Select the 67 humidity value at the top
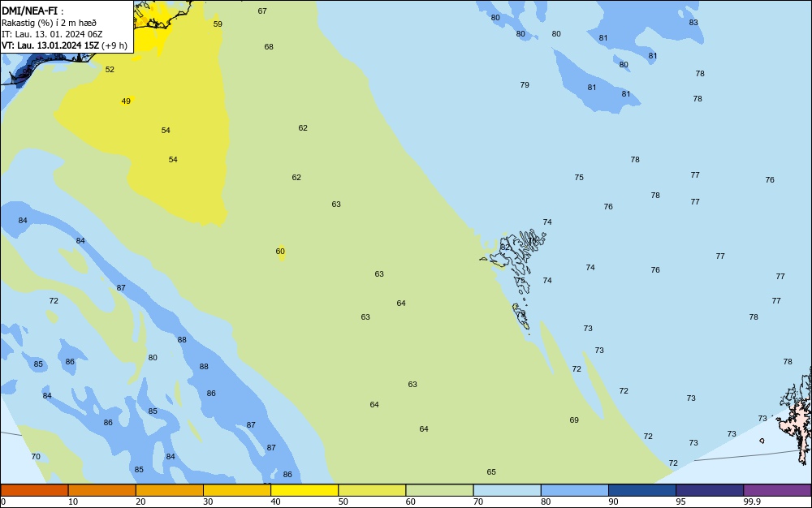 click(262, 11)
